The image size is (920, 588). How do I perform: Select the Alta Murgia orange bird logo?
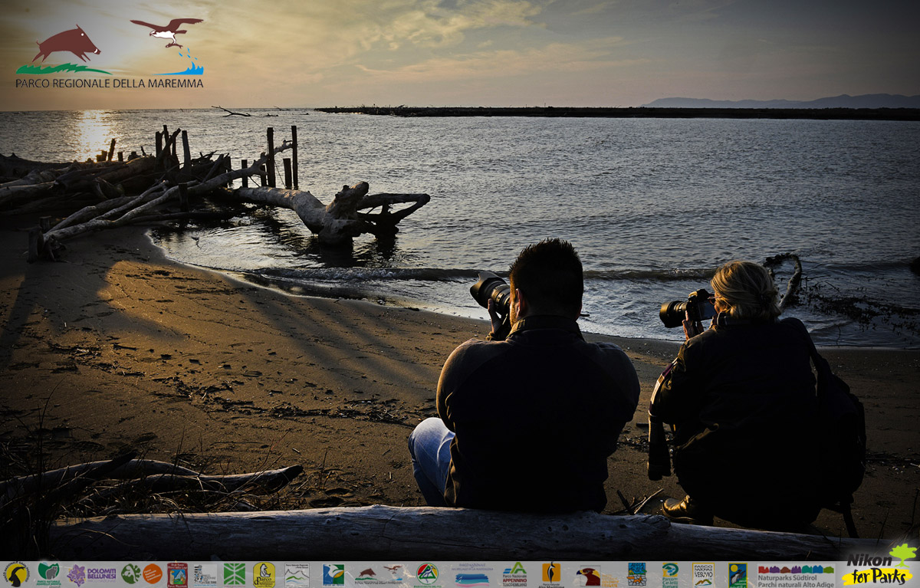point(550,574)
